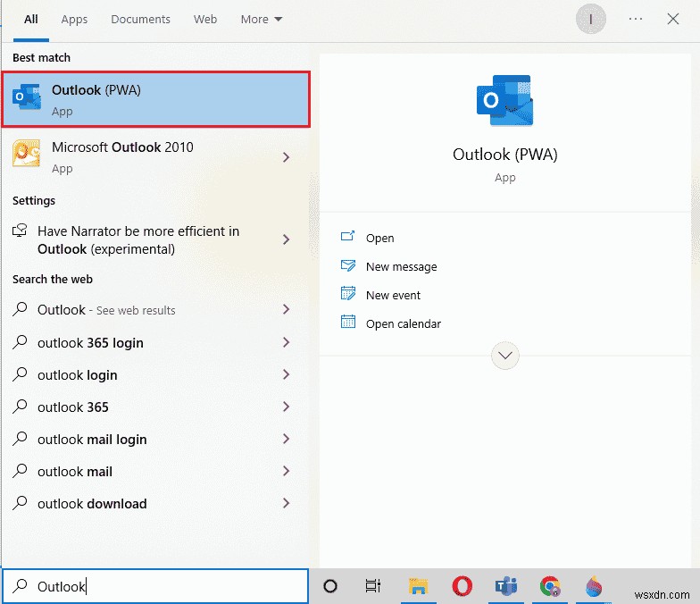The image size is (700, 604).
Task: Launch Opera browser from the taskbar
Action: (462, 586)
